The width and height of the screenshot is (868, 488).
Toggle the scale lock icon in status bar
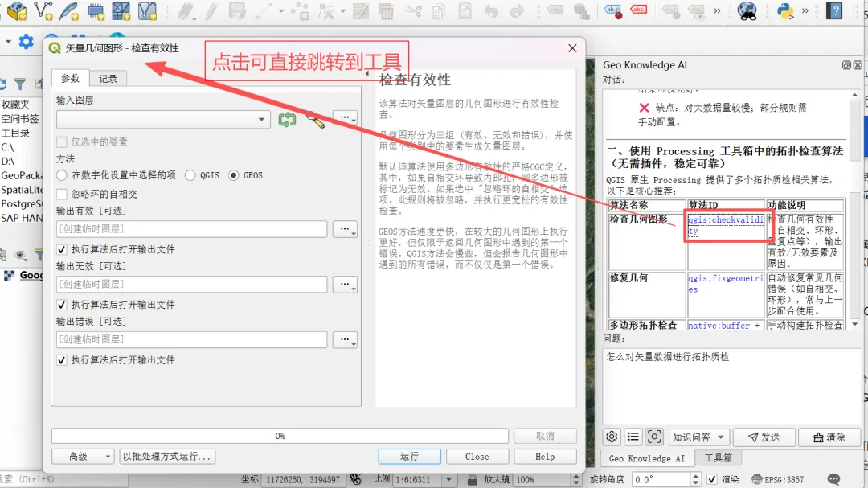[x=472, y=479]
